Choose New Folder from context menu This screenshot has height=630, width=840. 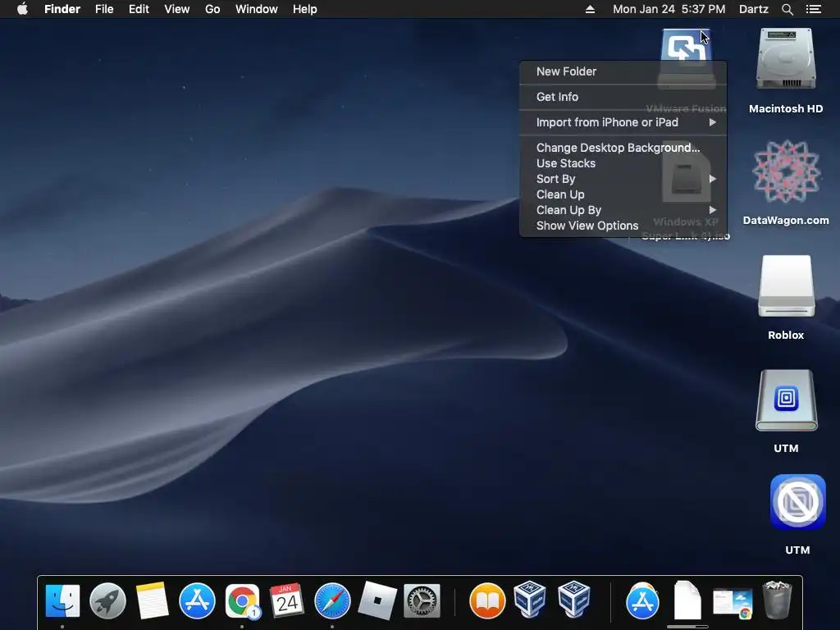coord(623,71)
